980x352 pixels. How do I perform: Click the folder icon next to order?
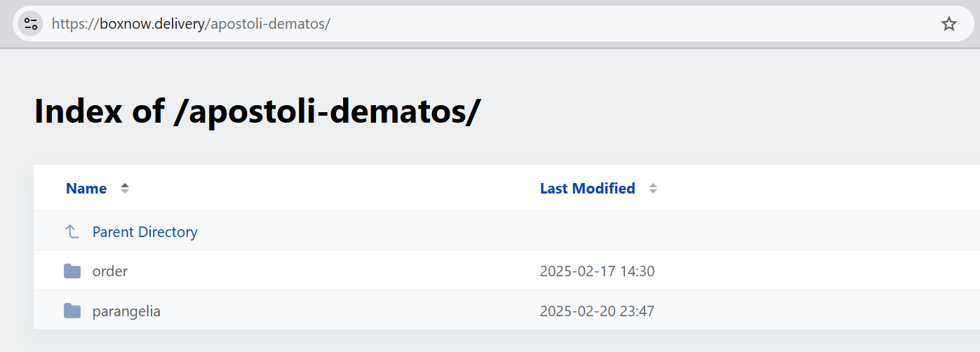tap(72, 271)
